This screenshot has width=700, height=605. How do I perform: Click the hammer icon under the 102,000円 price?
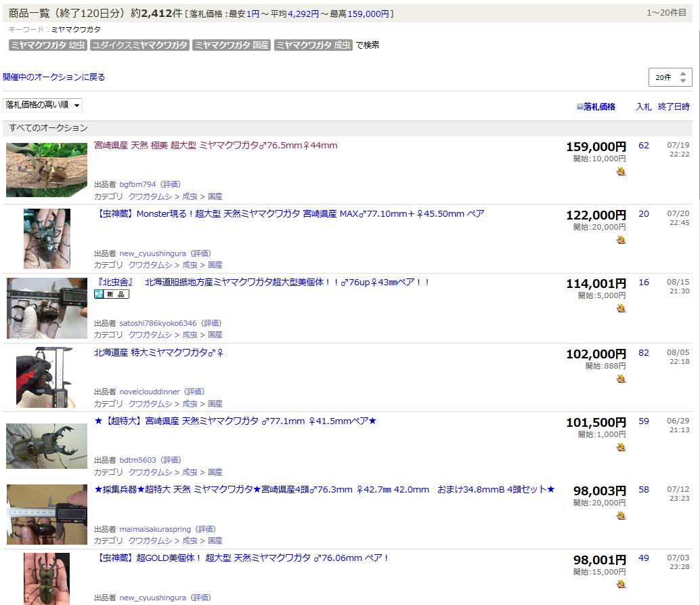click(x=621, y=379)
